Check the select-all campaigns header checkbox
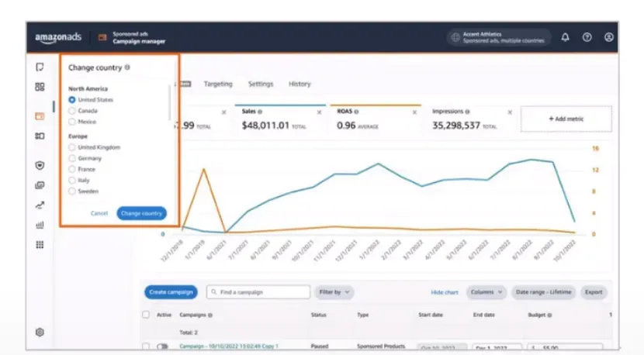 tap(146, 315)
